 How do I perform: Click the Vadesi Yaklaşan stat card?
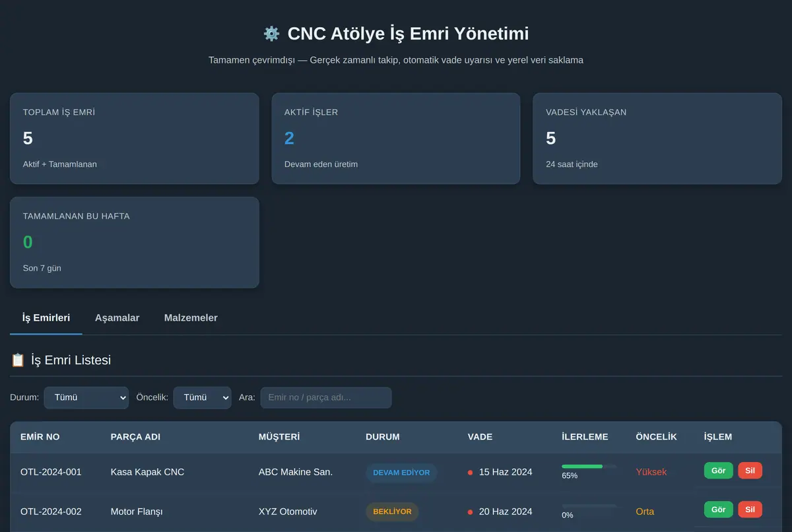click(657, 139)
